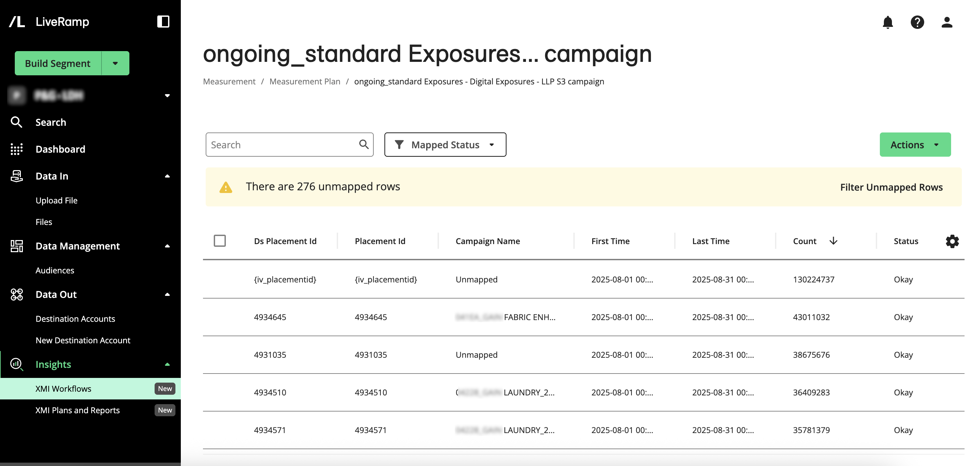Image resolution: width=980 pixels, height=466 pixels.
Task: Go to Audiences in sidebar
Action: tap(55, 270)
